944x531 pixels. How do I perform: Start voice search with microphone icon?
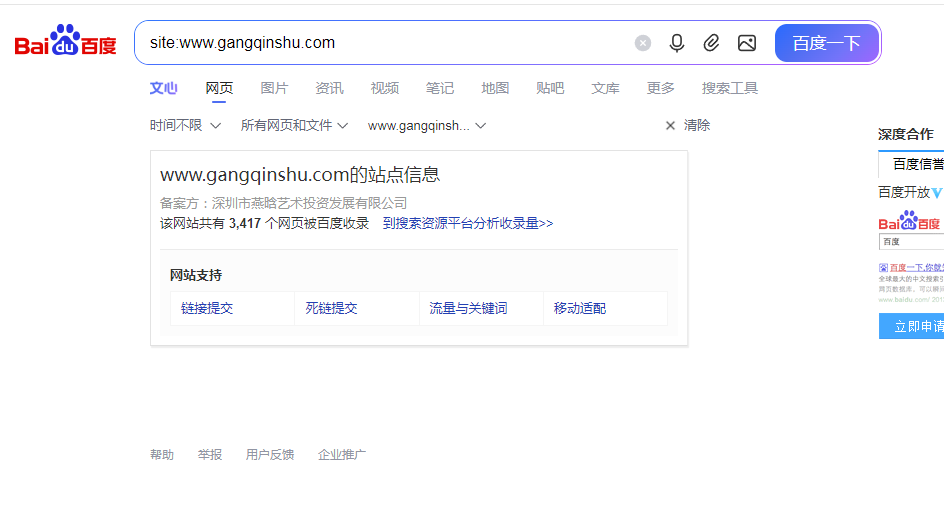[x=677, y=43]
